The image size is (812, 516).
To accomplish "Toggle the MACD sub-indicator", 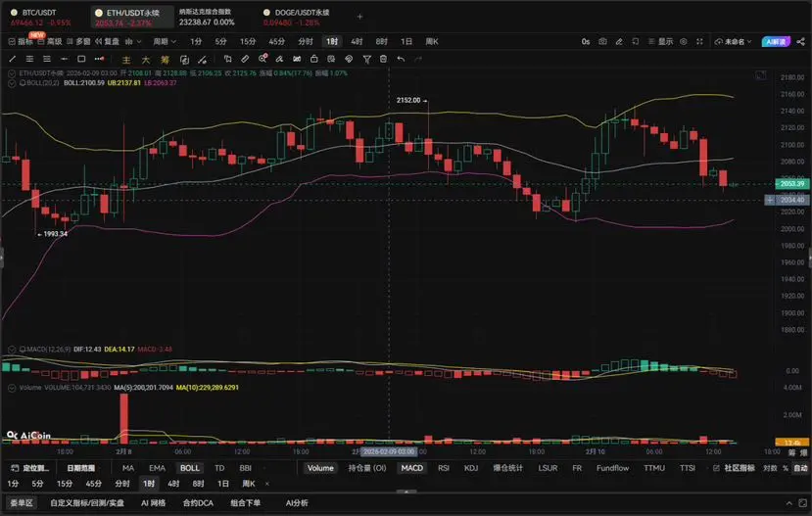I will click(412, 468).
